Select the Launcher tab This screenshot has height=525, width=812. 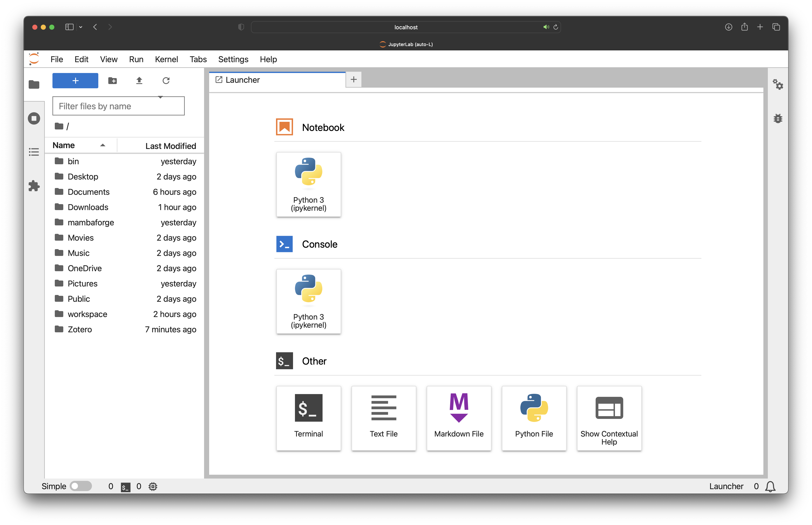[277, 80]
